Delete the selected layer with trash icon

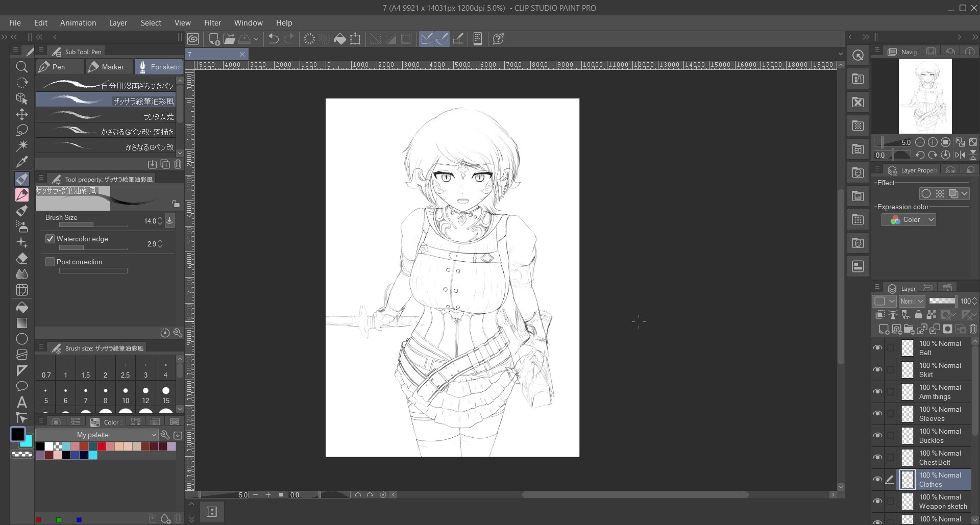tap(973, 329)
